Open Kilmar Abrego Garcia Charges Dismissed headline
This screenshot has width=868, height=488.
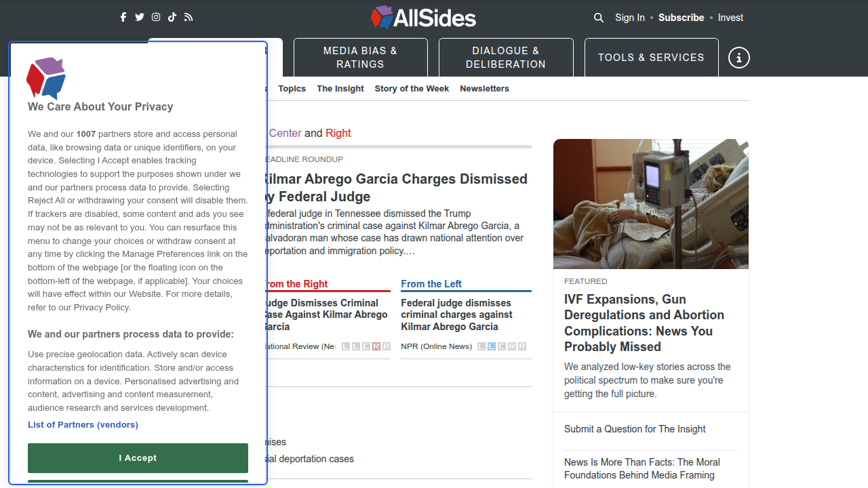click(397, 188)
